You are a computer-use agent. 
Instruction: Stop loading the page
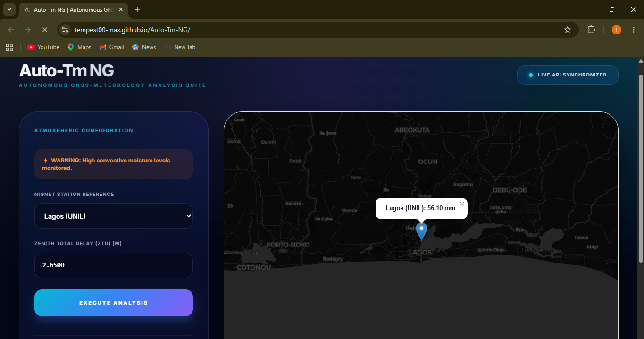[x=45, y=30]
